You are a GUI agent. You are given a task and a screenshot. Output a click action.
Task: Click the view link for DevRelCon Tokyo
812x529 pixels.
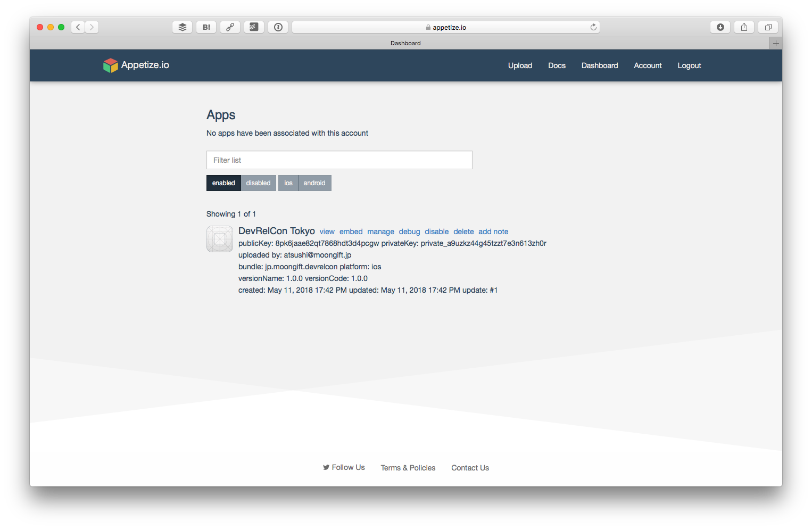coord(327,232)
